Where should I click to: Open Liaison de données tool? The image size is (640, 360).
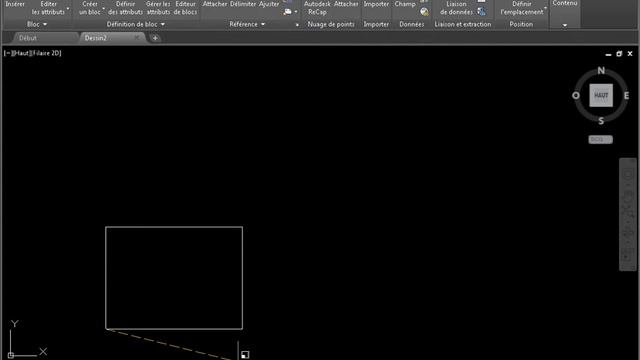point(456,8)
